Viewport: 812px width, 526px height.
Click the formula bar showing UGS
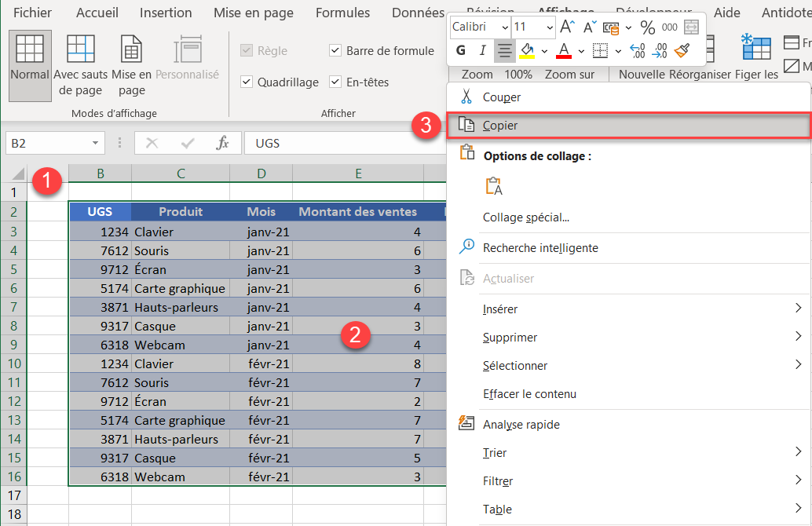pyautogui.click(x=346, y=143)
